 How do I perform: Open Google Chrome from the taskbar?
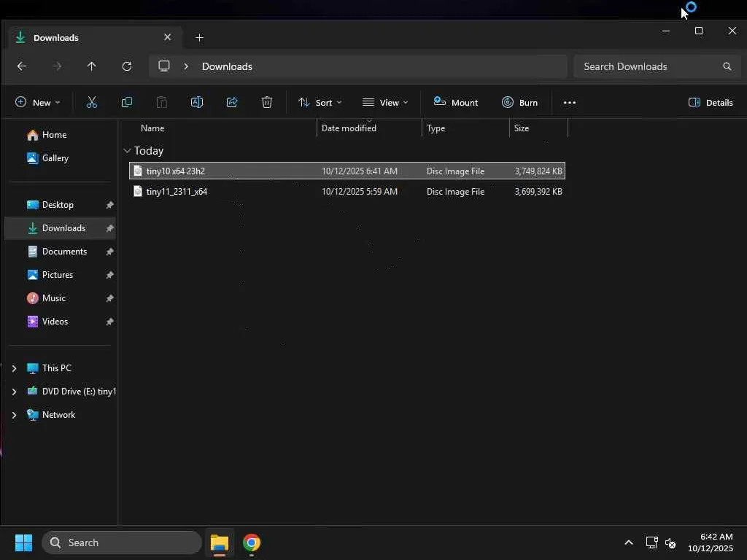click(x=252, y=542)
